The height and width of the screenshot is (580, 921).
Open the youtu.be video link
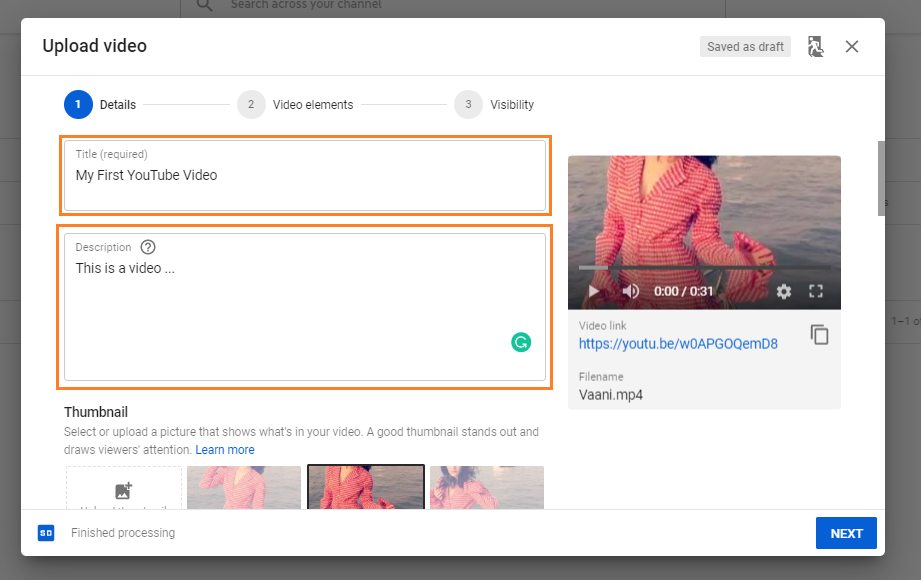[678, 344]
